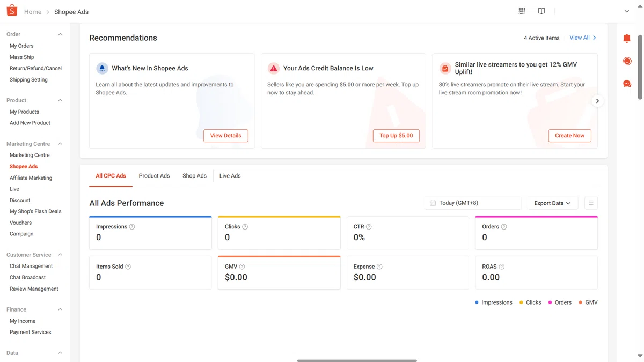
Task: Click GMV help question icon
Action: tap(242, 267)
